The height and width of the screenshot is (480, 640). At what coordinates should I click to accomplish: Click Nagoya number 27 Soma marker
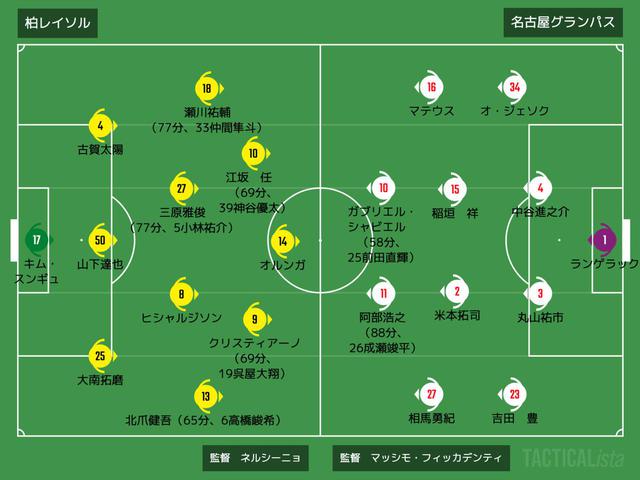tap(430, 394)
